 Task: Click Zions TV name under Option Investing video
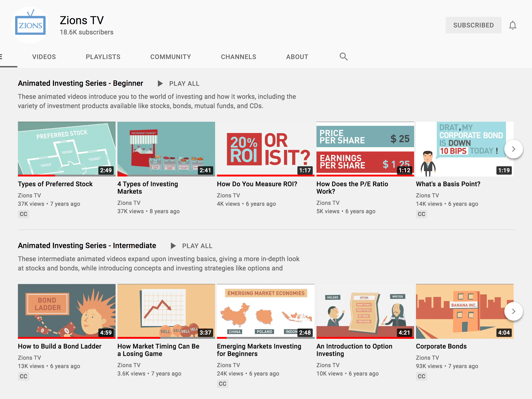point(328,365)
